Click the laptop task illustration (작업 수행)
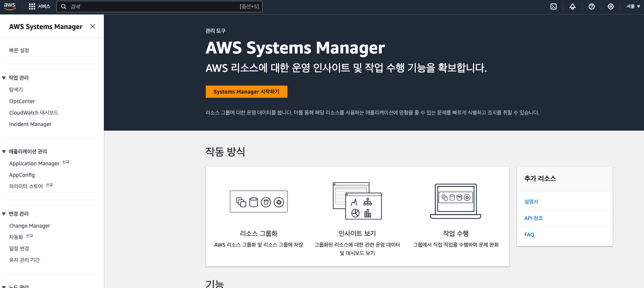This screenshot has width=644, height=288. coord(456,201)
